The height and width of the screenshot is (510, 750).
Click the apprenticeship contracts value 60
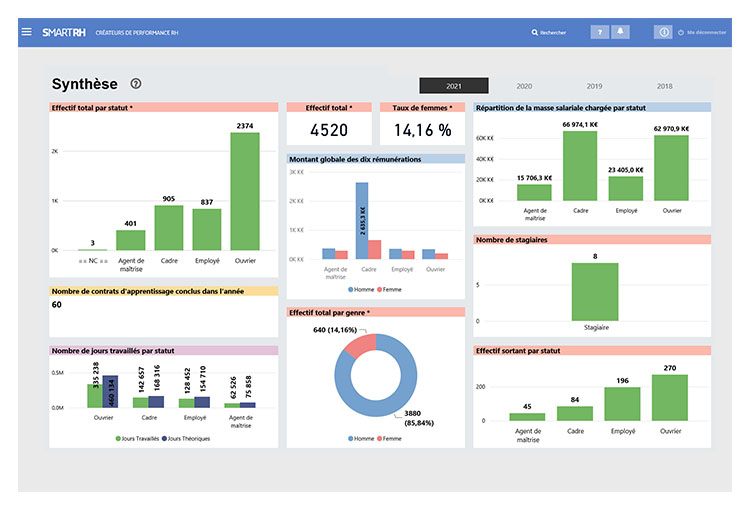(x=56, y=305)
